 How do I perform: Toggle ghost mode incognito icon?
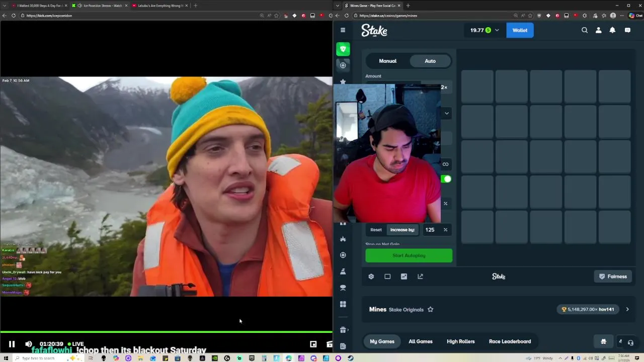pyautogui.click(x=603, y=341)
